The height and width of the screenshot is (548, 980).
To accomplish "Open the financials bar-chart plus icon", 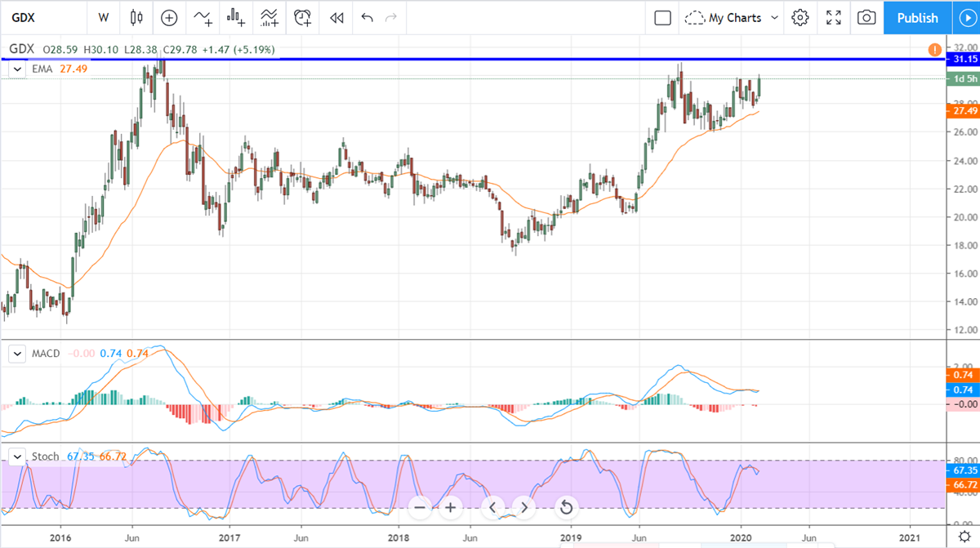I will click(236, 17).
